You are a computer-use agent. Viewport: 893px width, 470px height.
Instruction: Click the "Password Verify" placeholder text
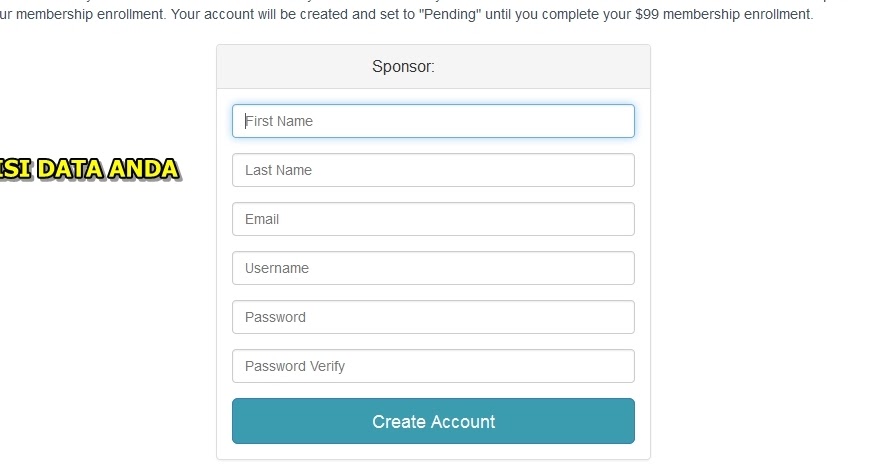[x=295, y=366]
